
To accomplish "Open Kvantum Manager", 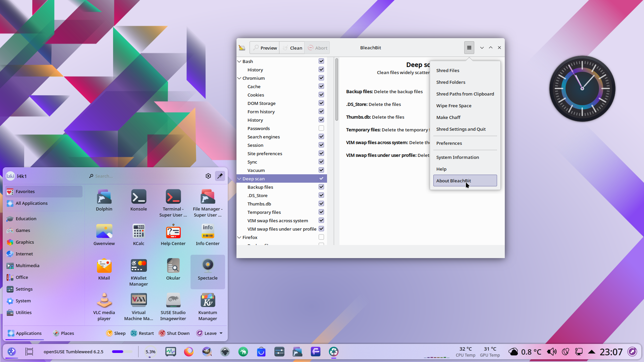I will pyautogui.click(x=208, y=307).
